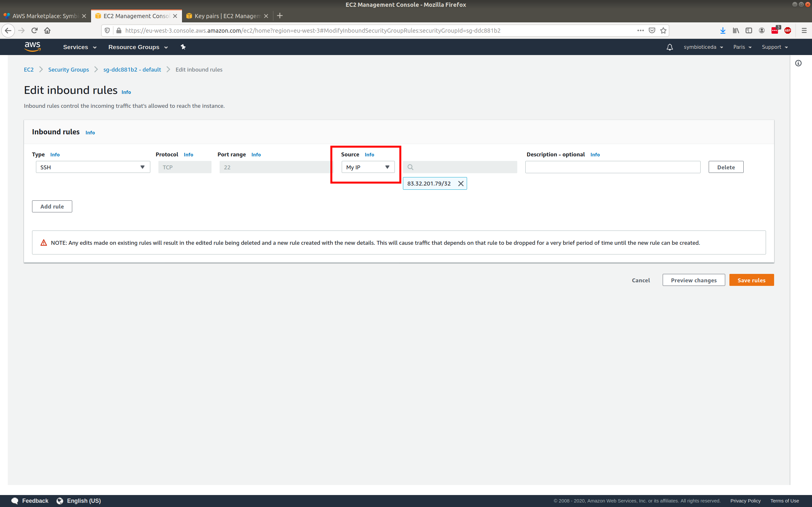Viewport: 812px width, 507px height.
Task: Toggle the sidebar view icon
Action: tap(749, 30)
